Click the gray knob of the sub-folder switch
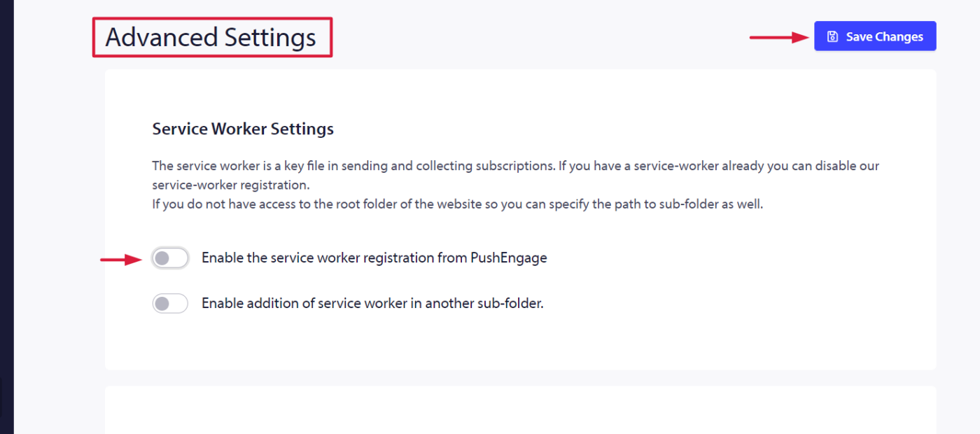This screenshot has height=434, width=980. point(162,304)
